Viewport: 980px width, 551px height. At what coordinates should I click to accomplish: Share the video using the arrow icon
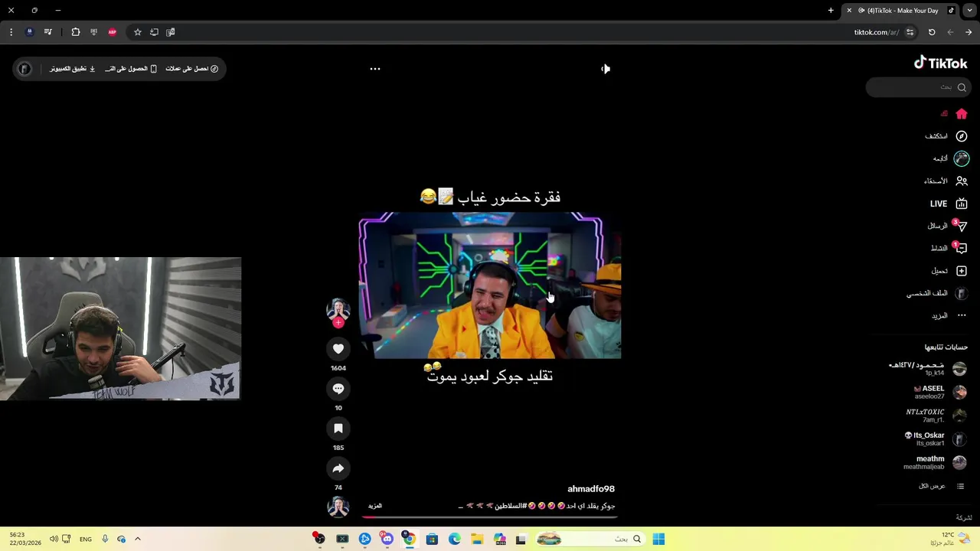point(338,468)
